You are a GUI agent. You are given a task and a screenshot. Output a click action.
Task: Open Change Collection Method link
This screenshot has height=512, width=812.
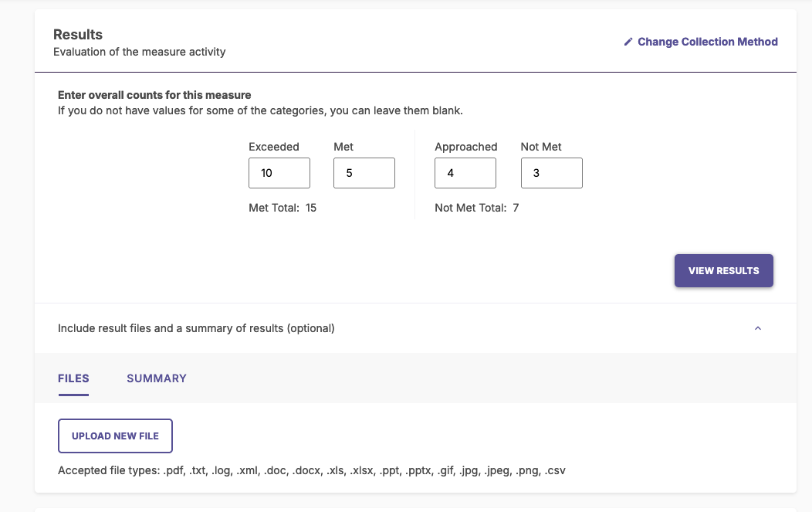[707, 42]
